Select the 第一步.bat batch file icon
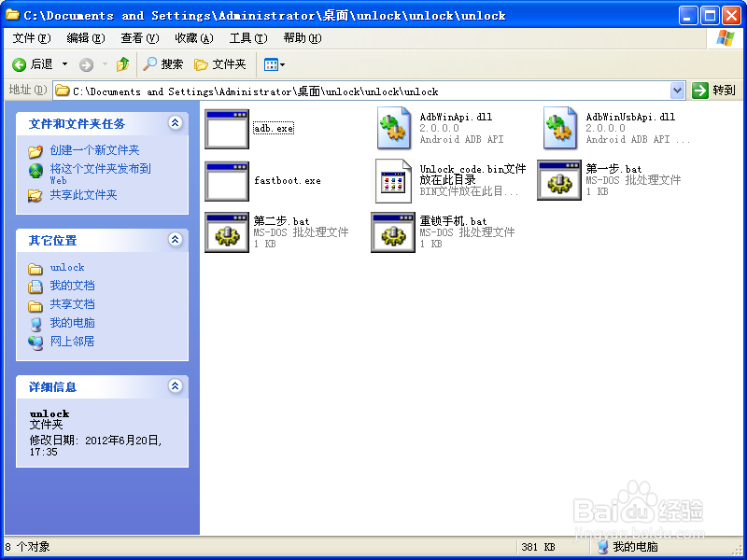This screenshot has width=747, height=560. (x=559, y=180)
